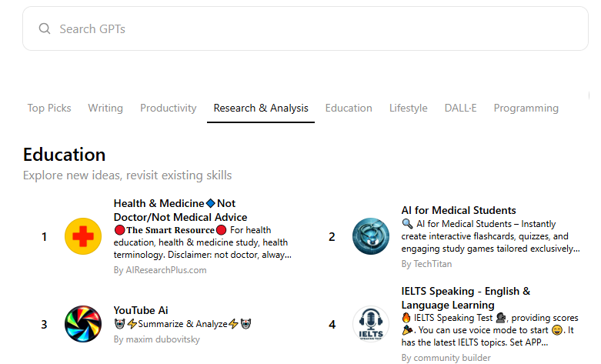Image resolution: width=601 pixels, height=364 pixels.
Task: Open the Lifestyle tab
Action: tap(408, 108)
